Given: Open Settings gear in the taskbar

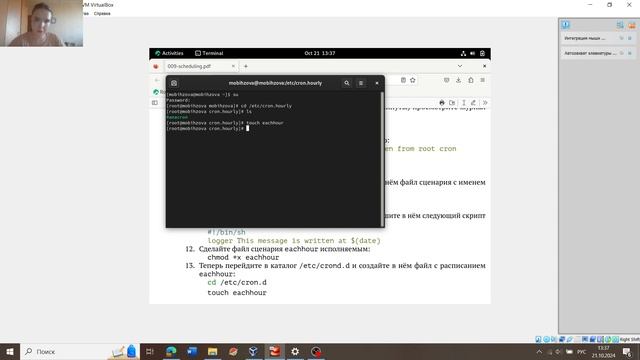Looking at the screenshot, I should point(295,351).
